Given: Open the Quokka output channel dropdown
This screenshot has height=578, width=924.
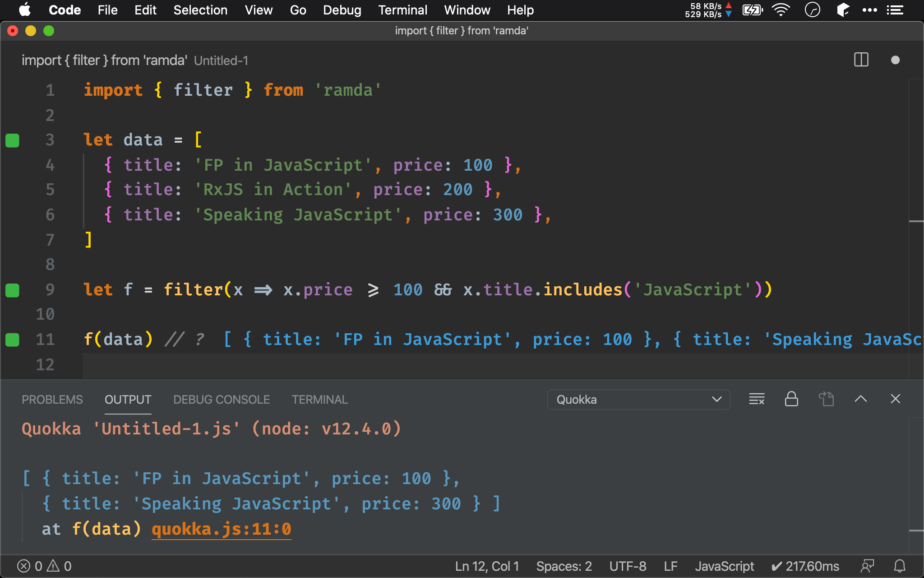Looking at the screenshot, I should click(638, 400).
